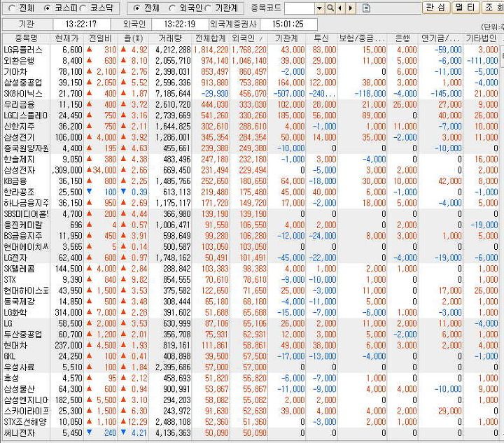
Task: Select the 두산중공업 stock name
Action: pyautogui.click(x=22, y=335)
